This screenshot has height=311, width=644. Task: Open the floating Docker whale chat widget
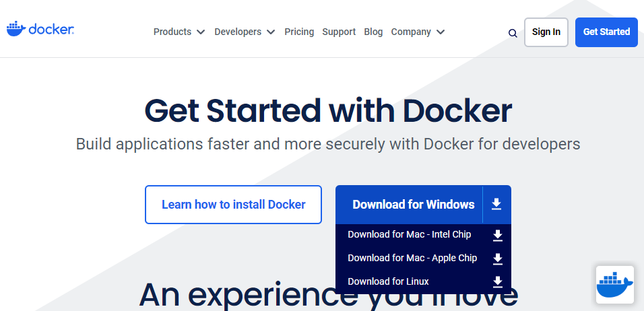point(615,285)
